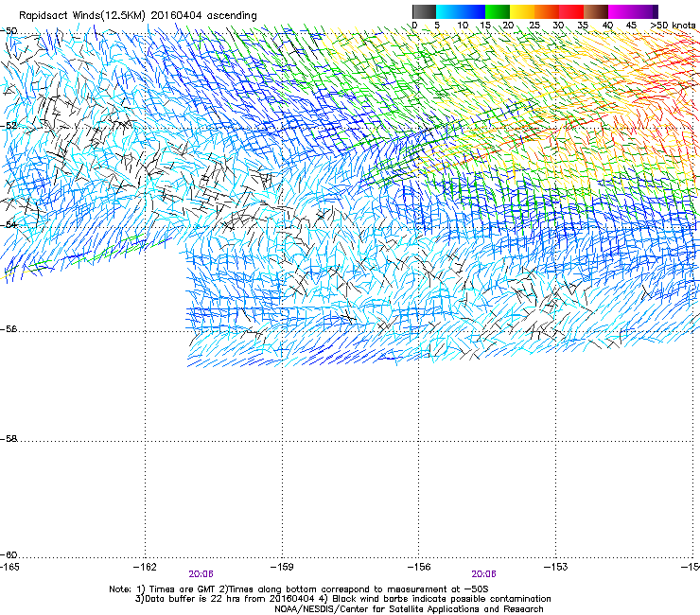Click the legend tick label '25'
The image size is (700, 615).
click(x=534, y=25)
